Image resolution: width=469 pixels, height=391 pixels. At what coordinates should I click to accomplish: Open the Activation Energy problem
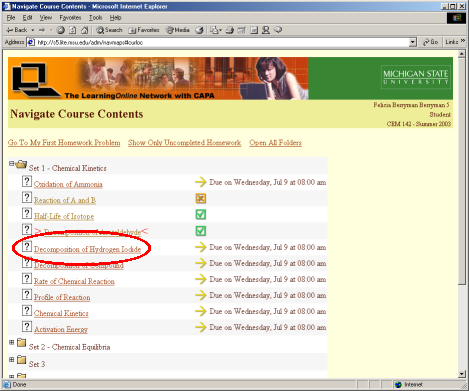tap(61, 329)
